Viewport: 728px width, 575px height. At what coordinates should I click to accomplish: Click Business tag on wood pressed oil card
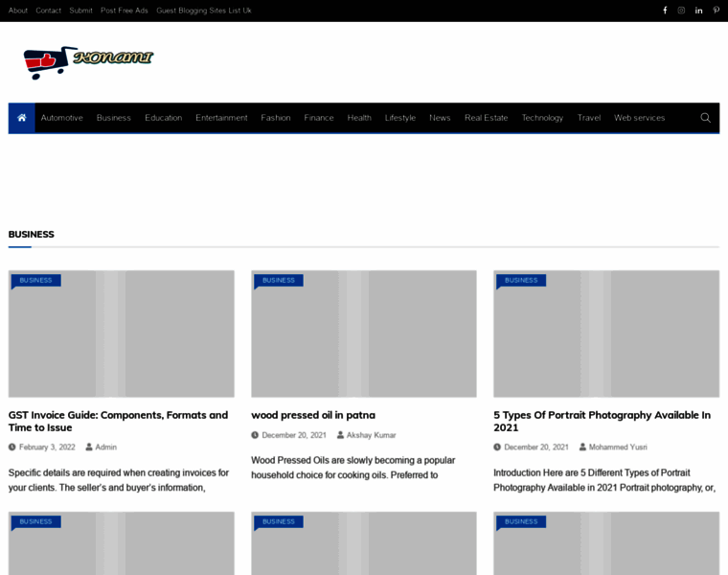coord(279,280)
